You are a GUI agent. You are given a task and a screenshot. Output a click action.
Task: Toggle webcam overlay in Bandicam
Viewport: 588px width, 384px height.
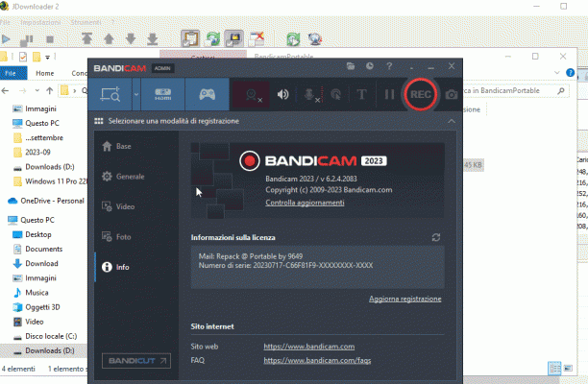click(252, 95)
